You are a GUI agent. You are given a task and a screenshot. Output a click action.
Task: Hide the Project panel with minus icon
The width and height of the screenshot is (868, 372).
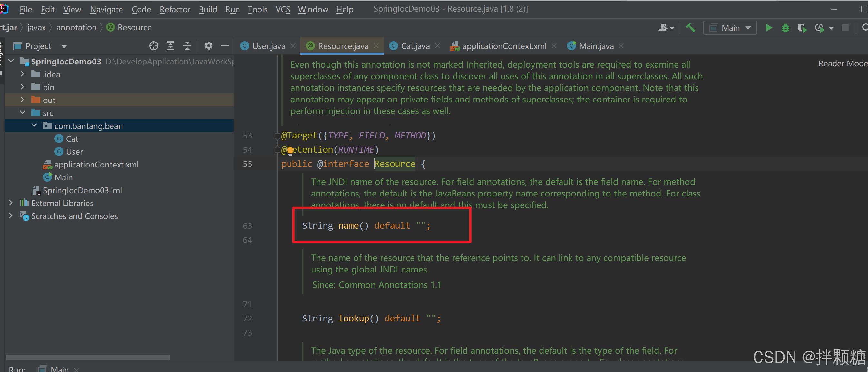click(225, 46)
